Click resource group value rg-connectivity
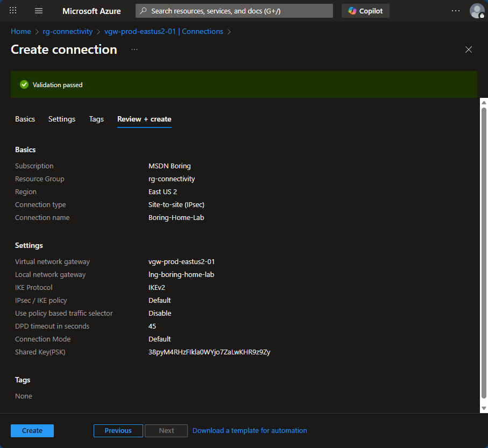 [172, 179]
